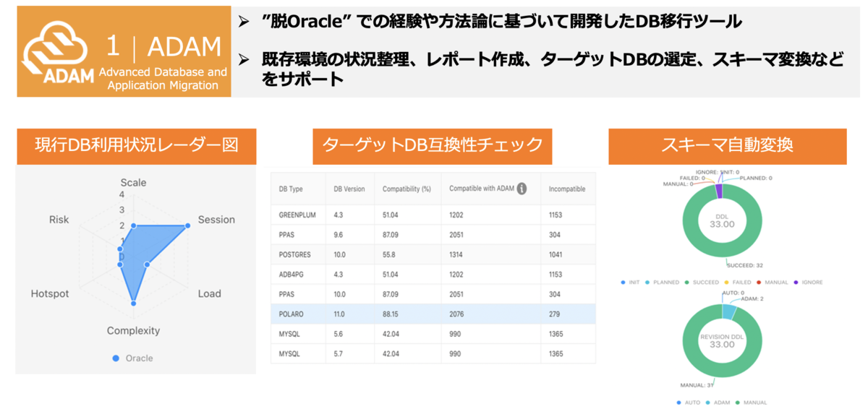868x409 pixels.
Task: Select the POSTGRES row name
Action: click(294, 254)
